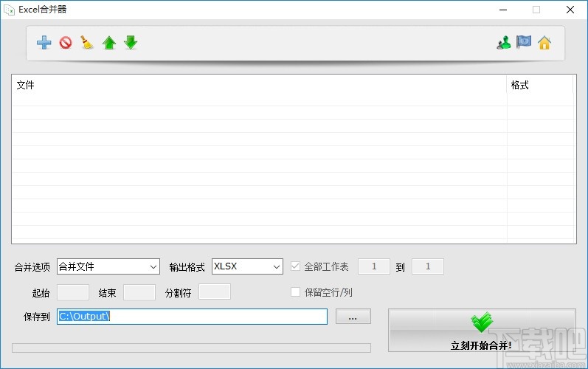
Task: Click the blue plus add files icon
Action: (x=44, y=43)
